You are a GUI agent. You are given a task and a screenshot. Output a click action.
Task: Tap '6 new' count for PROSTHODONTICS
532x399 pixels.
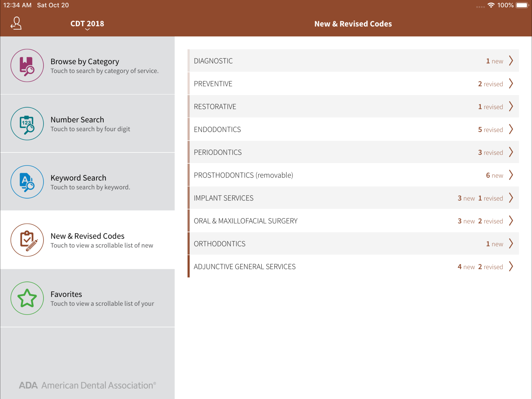[x=494, y=175]
